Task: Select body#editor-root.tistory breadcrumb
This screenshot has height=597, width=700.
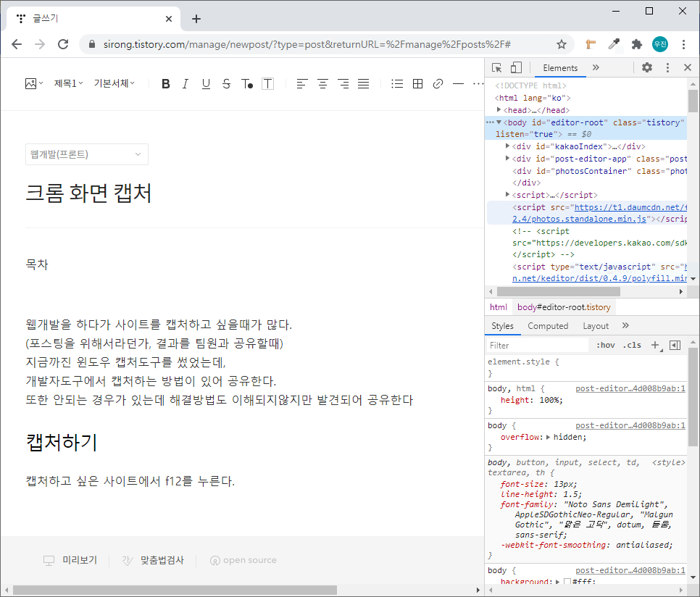Action: (x=564, y=307)
